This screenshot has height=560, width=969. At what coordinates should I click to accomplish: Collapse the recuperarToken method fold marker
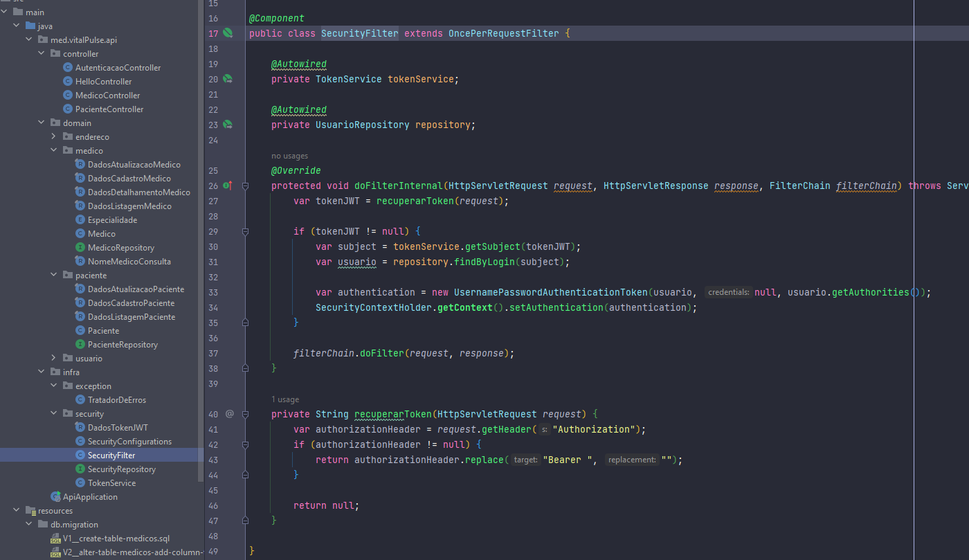pos(245,414)
